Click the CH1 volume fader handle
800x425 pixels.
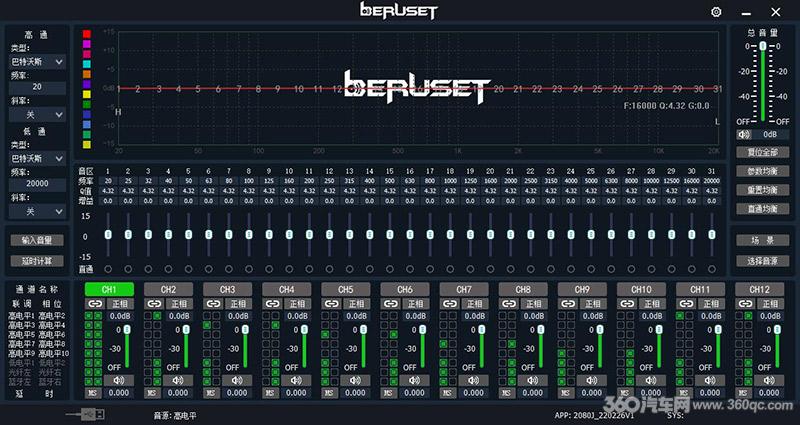127,330
